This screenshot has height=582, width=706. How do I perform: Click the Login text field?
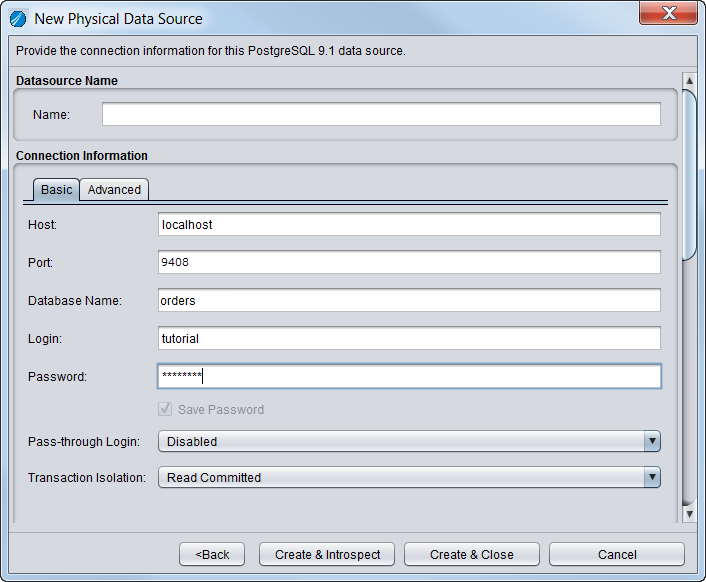click(x=409, y=338)
